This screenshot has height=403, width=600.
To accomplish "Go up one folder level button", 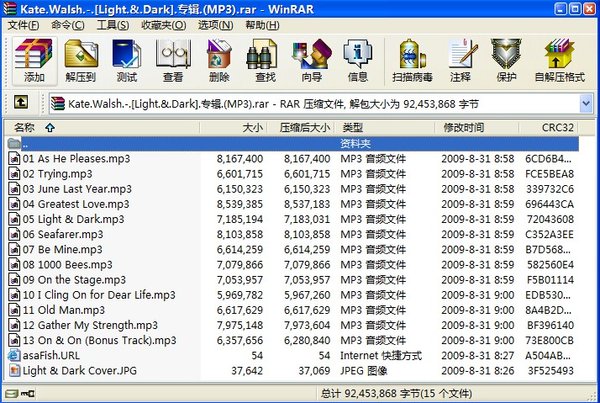I will [x=21, y=103].
